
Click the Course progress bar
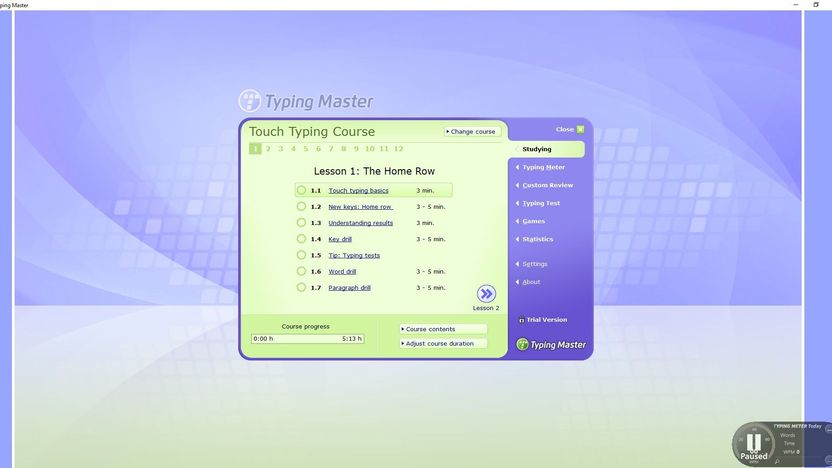307,339
